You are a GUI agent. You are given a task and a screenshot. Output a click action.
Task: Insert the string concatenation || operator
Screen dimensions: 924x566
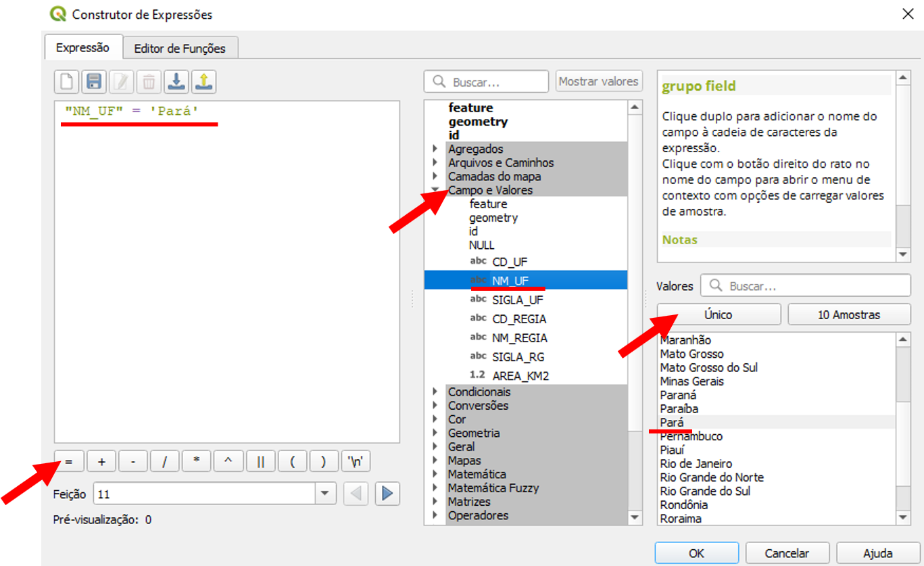point(260,462)
